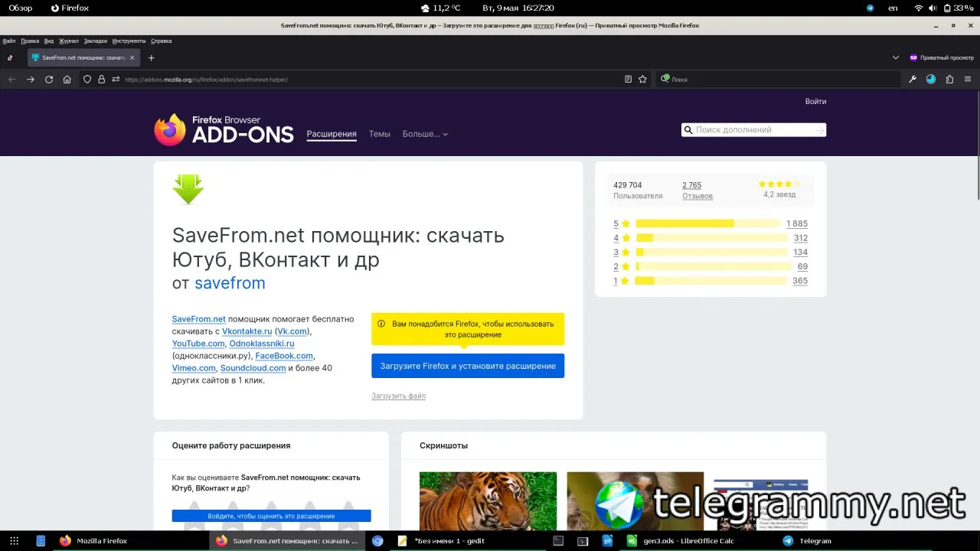Open the 134 three-star review count
The width and height of the screenshot is (980, 551).
801,253
